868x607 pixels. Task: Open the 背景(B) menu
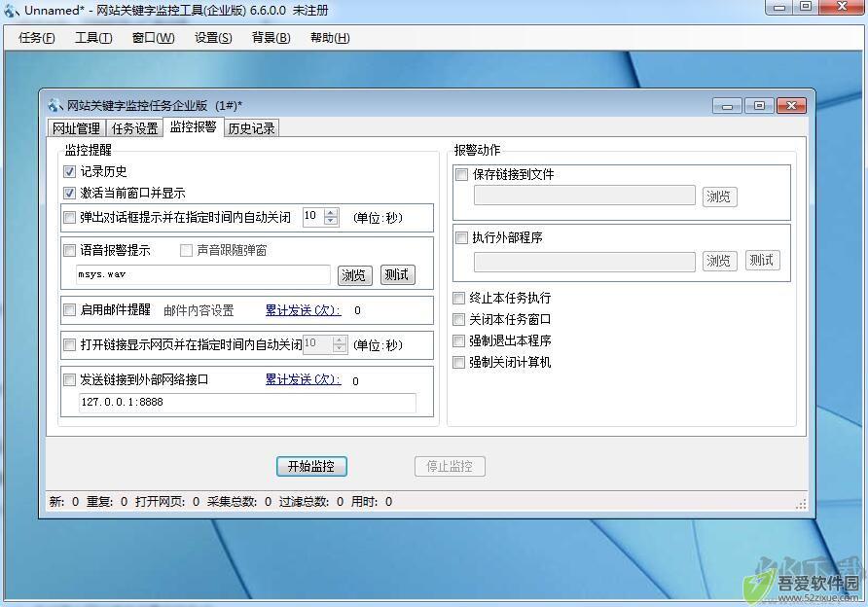click(271, 38)
